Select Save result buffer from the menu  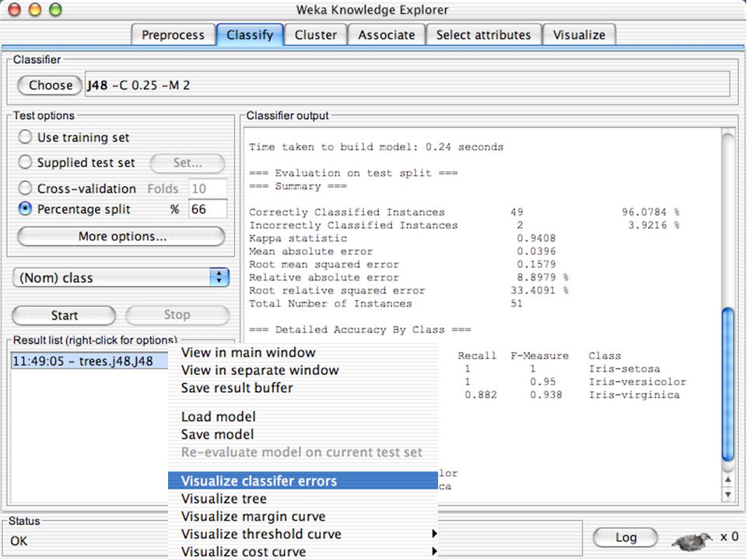pyautogui.click(x=303, y=387)
